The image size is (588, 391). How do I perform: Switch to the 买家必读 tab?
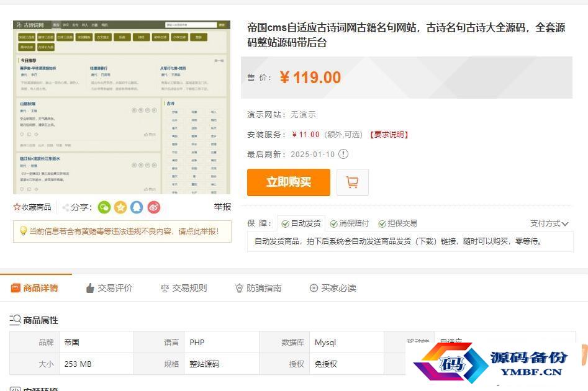[333, 288]
